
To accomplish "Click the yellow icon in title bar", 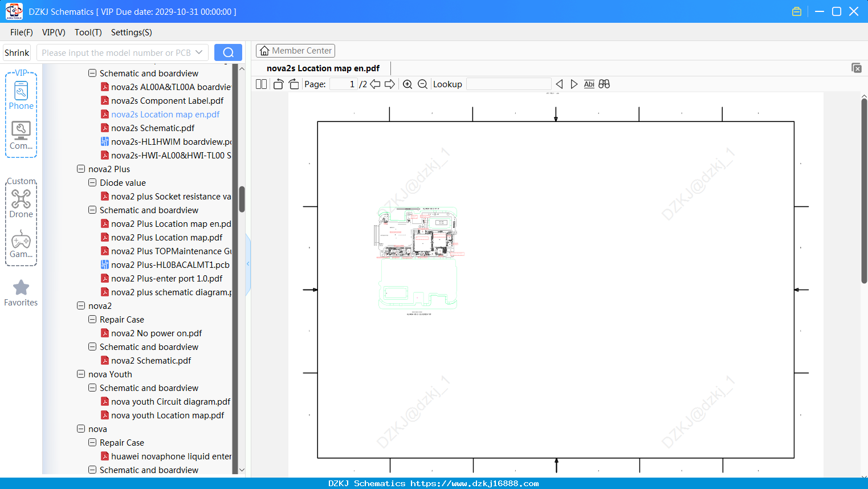I will pos(797,11).
